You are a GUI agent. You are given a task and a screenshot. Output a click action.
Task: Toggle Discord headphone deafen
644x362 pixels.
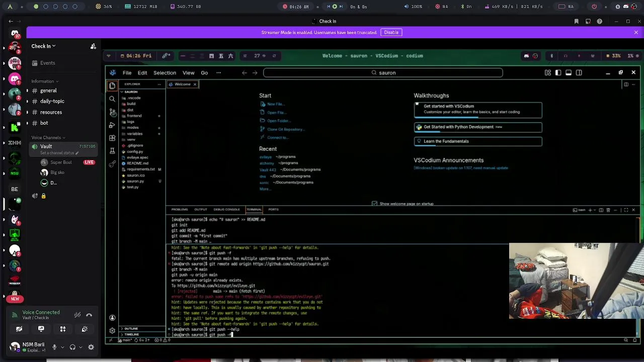tap(72, 347)
